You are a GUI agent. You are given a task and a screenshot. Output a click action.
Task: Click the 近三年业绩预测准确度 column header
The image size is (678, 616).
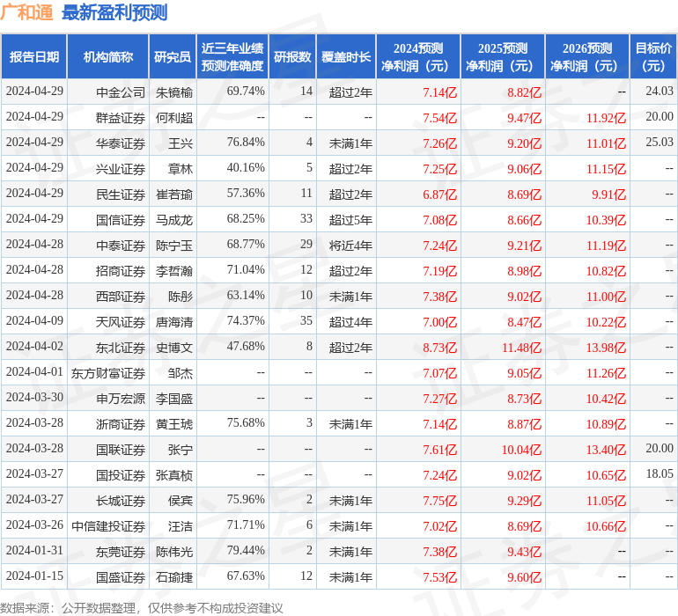pyautogui.click(x=232, y=56)
